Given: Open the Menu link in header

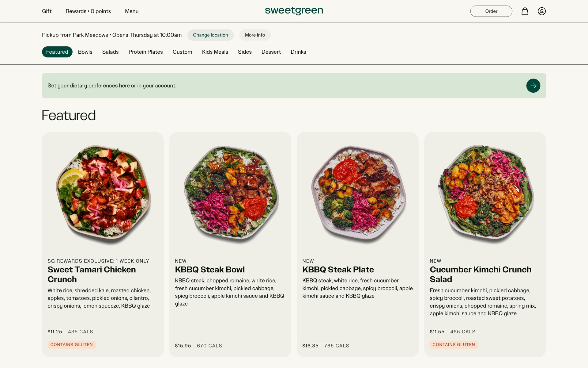Looking at the screenshot, I should click(132, 11).
